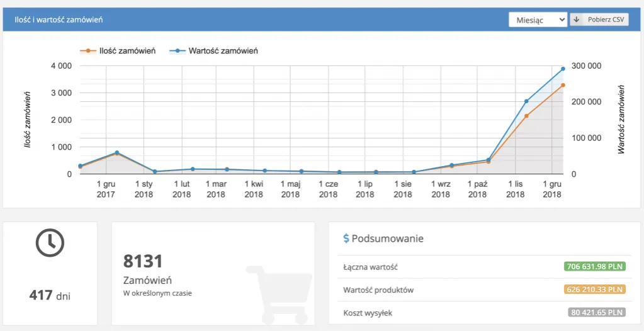Image resolution: width=644 pixels, height=331 pixels.
Task: Click the data point at 1 gru 2017
Action: (117, 152)
